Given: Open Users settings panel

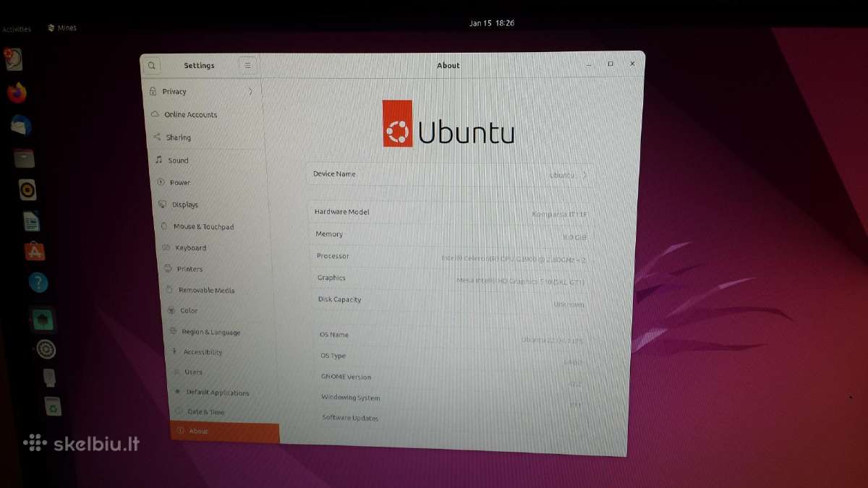Looking at the screenshot, I should coord(223,372).
